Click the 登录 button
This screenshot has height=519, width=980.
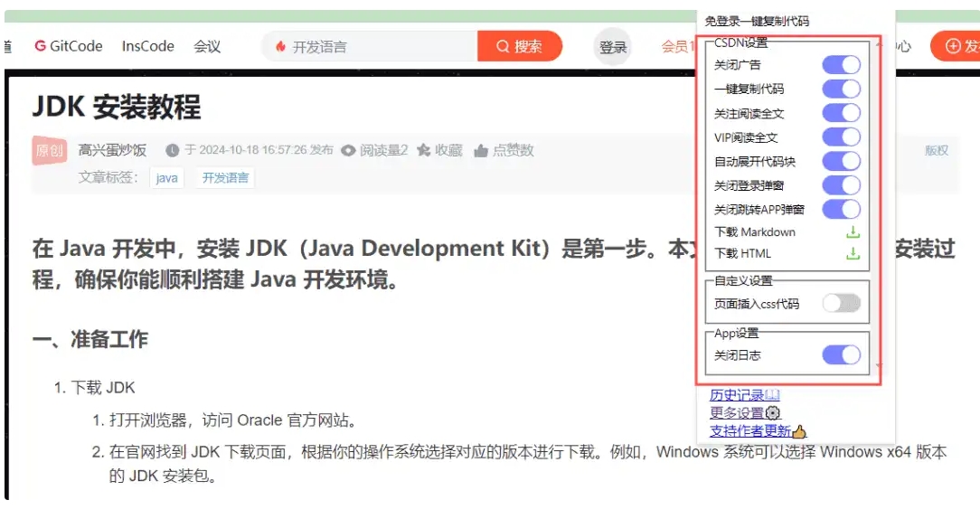613,47
